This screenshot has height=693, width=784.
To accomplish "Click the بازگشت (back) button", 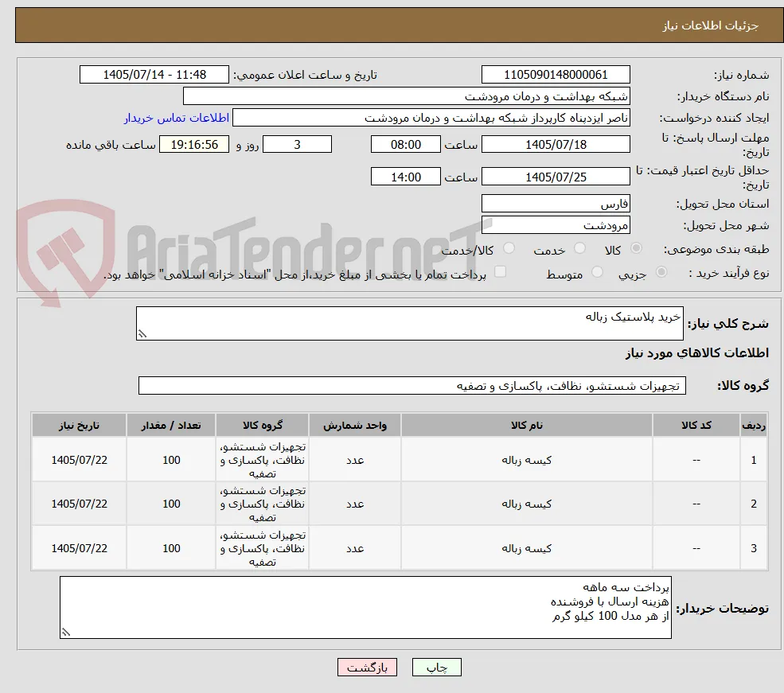I will (367, 667).
